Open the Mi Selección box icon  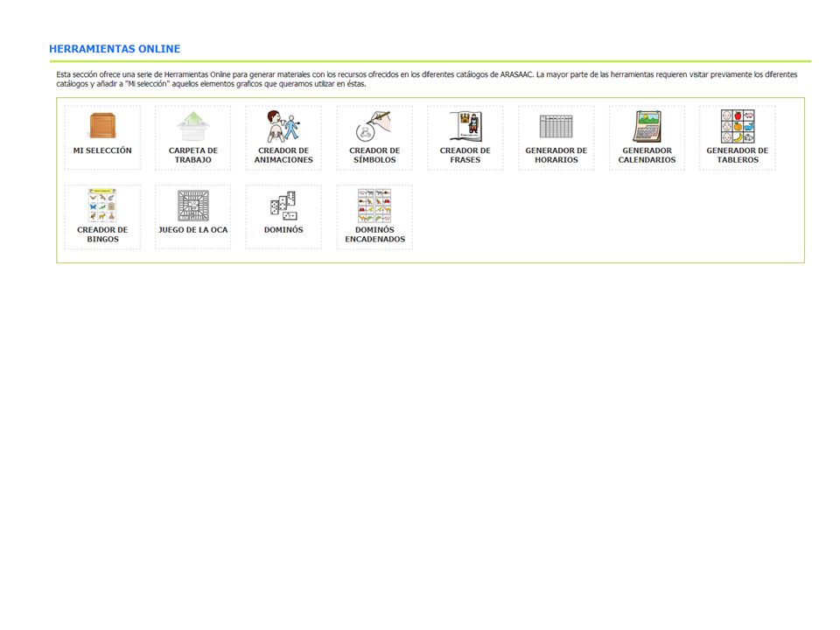point(102,125)
